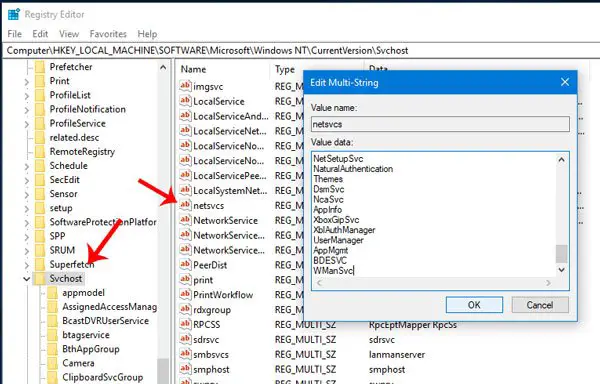Screen dimensions: 600x384
Task: Confirm changes with the OK button
Action: coord(474,305)
